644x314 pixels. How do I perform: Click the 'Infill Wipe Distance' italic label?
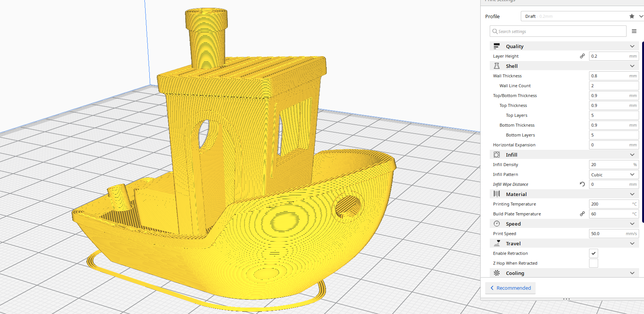click(x=510, y=184)
